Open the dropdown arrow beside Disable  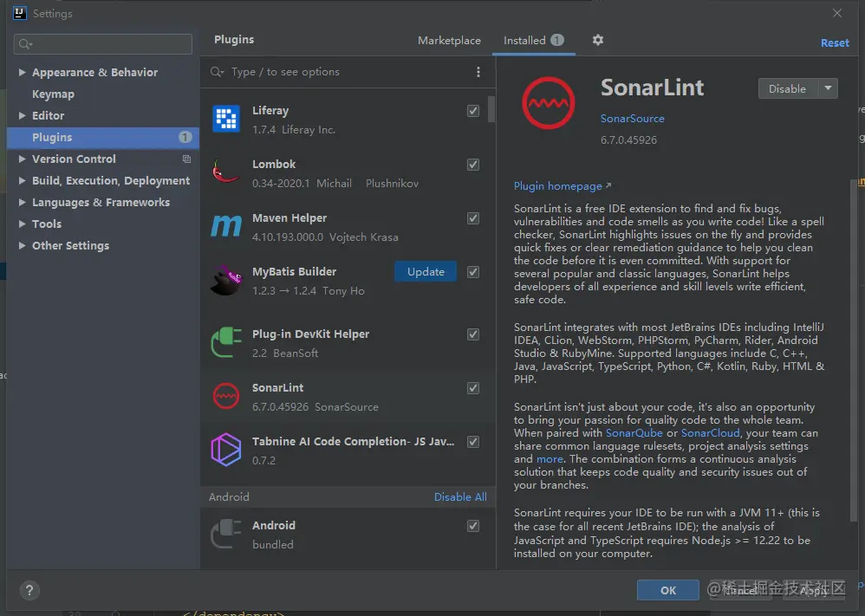click(828, 88)
